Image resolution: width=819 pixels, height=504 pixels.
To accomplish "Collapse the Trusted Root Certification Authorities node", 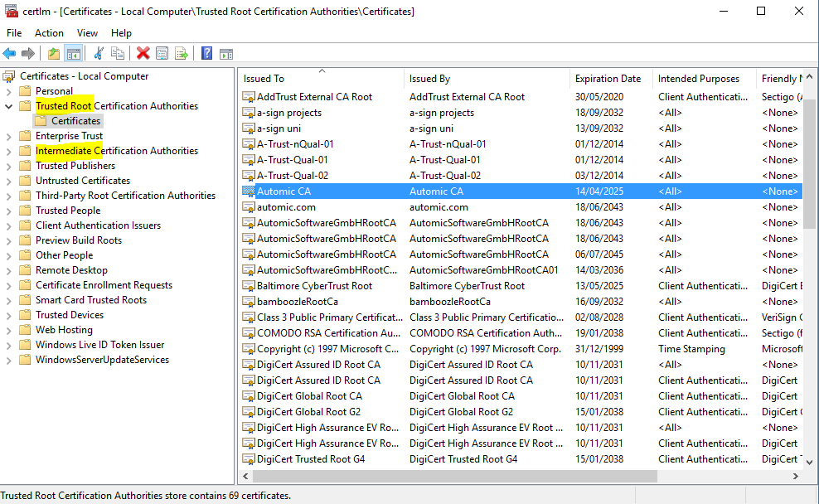I will coord(7,105).
